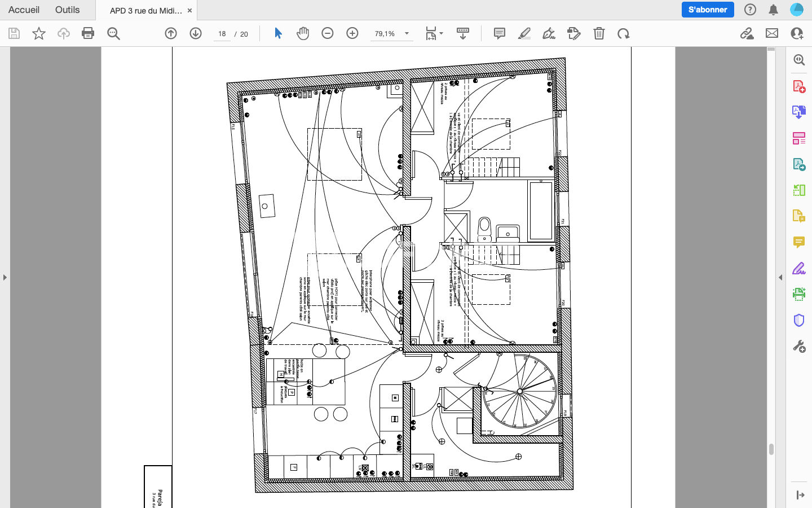Bookmark file with the star icon
Image resolution: width=812 pixels, height=508 pixels.
point(39,33)
